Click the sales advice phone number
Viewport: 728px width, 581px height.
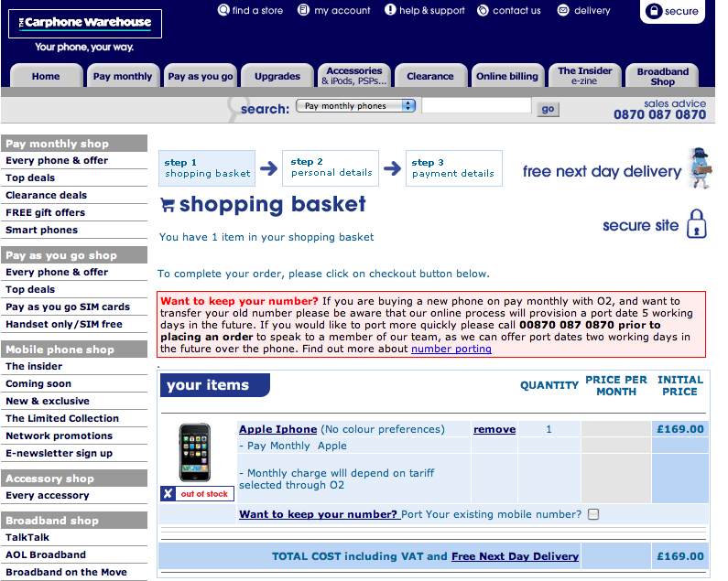[x=659, y=114]
